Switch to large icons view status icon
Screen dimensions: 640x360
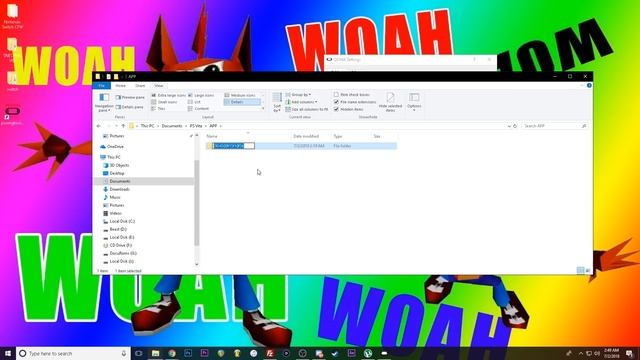(588, 270)
